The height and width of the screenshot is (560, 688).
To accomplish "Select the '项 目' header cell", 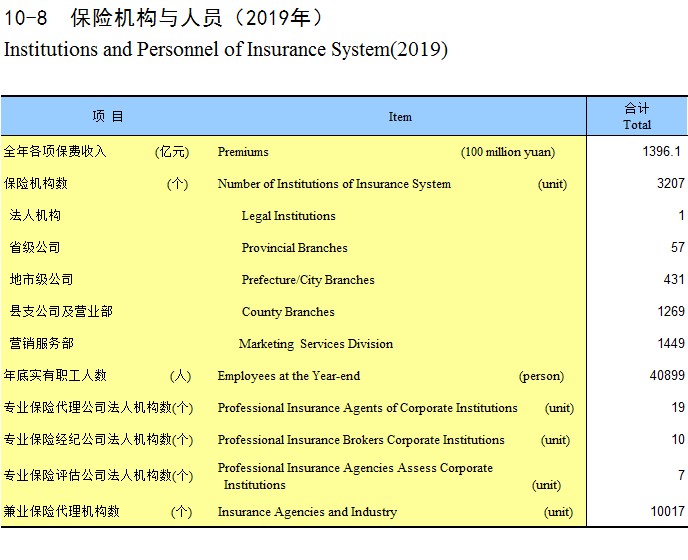I will pos(108,116).
